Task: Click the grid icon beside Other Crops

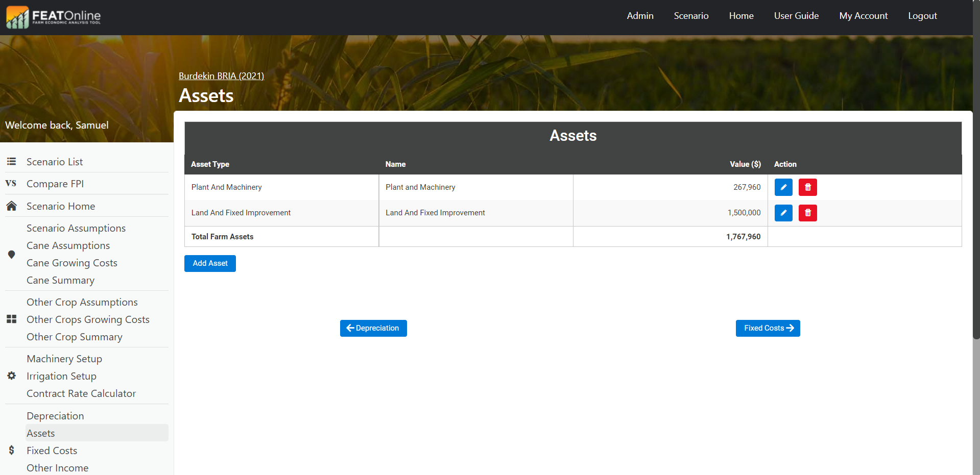Action: pyautogui.click(x=11, y=319)
